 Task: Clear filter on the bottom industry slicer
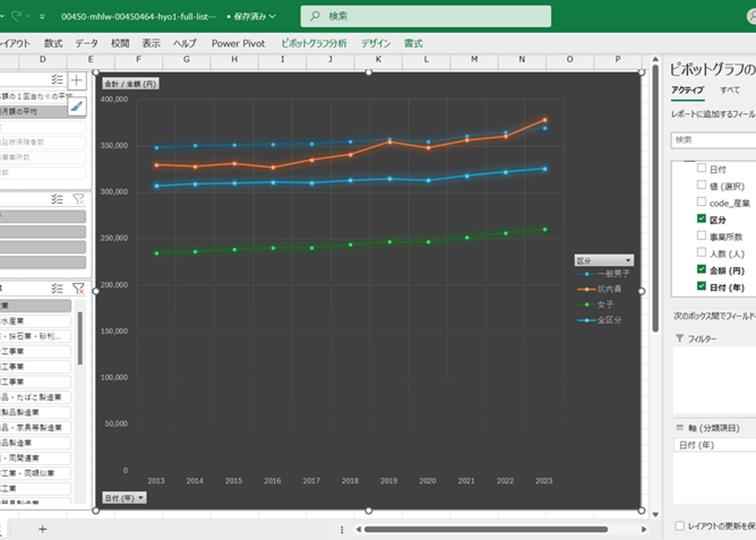(78, 288)
